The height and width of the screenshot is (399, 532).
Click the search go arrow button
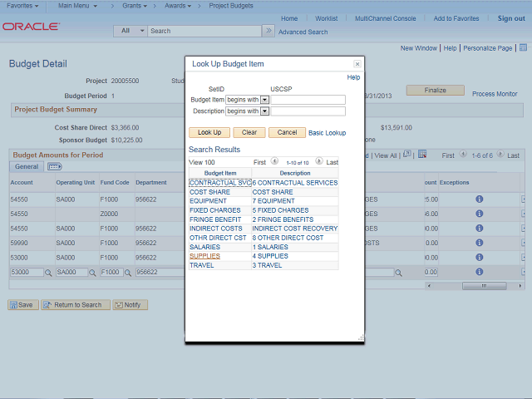click(268, 31)
